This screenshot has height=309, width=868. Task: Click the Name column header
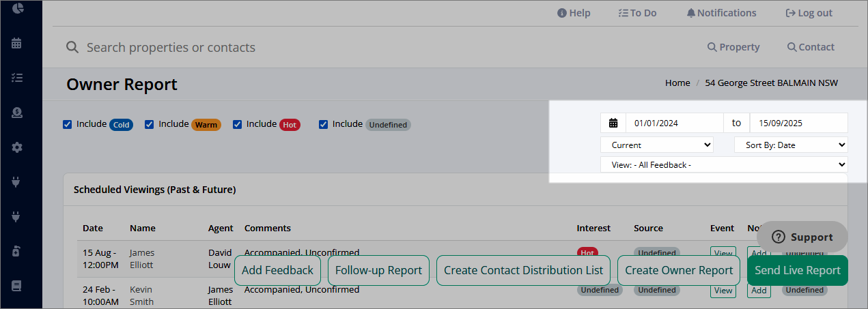click(143, 228)
